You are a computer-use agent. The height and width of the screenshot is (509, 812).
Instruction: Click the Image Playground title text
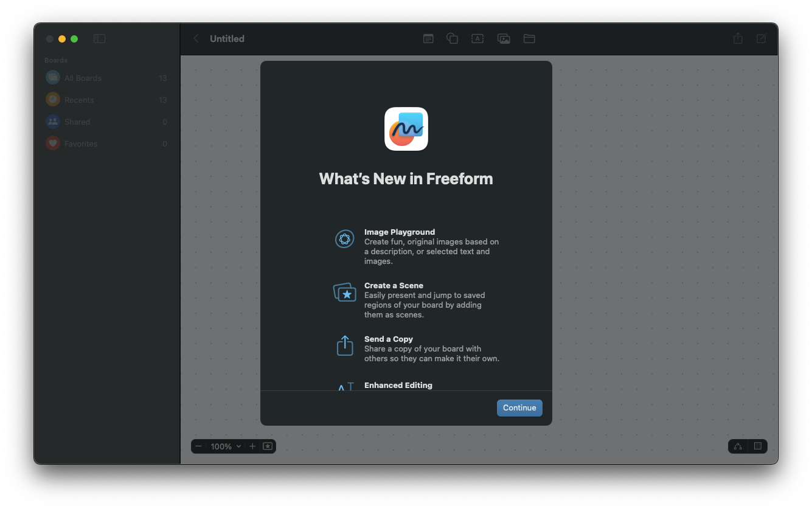point(400,232)
